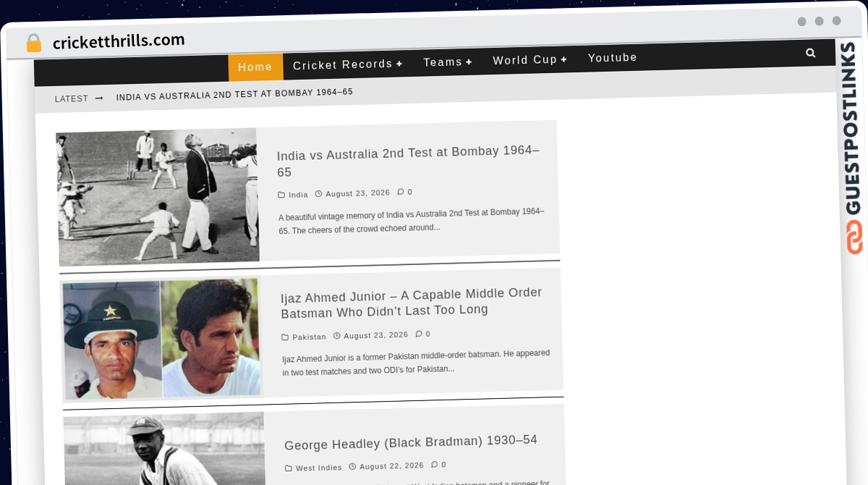868x485 pixels.
Task: Select the Home menu item
Action: [x=255, y=67]
